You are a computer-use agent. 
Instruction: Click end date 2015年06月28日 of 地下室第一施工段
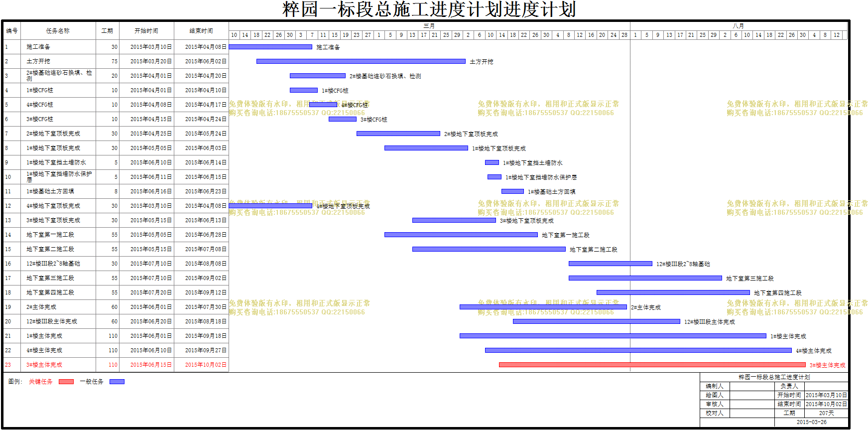click(206, 235)
